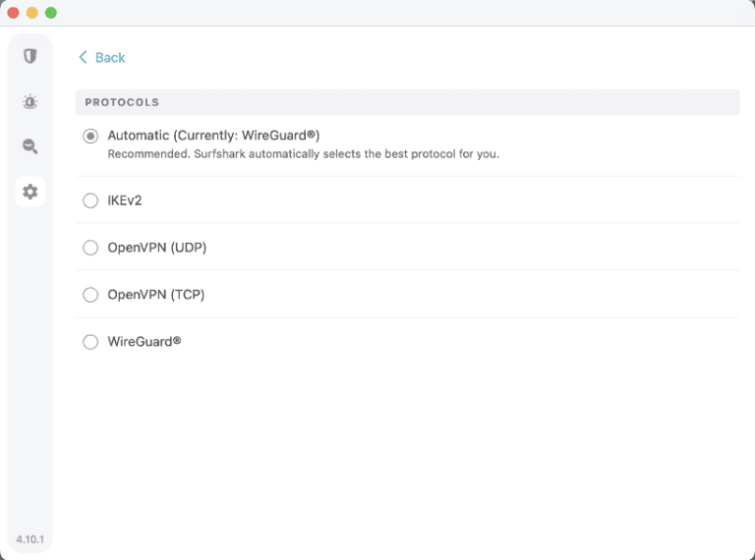Click the PROTOCOLS section header
Viewport: 755px width, 560px height.
pyautogui.click(x=122, y=102)
